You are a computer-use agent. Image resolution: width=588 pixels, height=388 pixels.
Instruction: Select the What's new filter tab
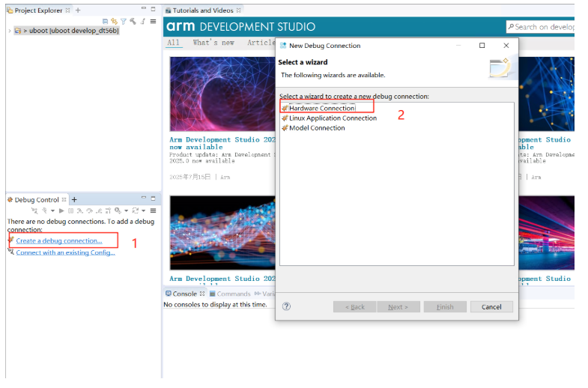[213, 43]
